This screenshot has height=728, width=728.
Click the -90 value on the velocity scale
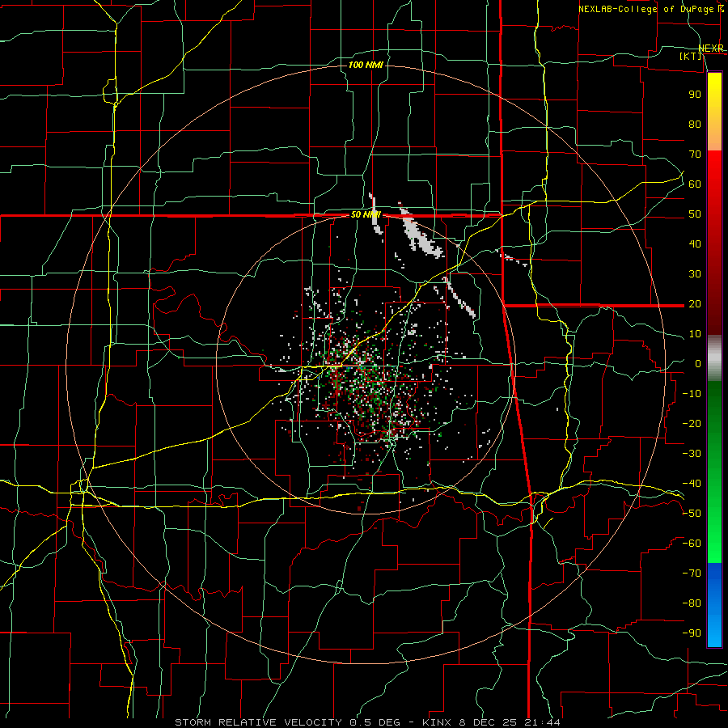[x=692, y=633]
